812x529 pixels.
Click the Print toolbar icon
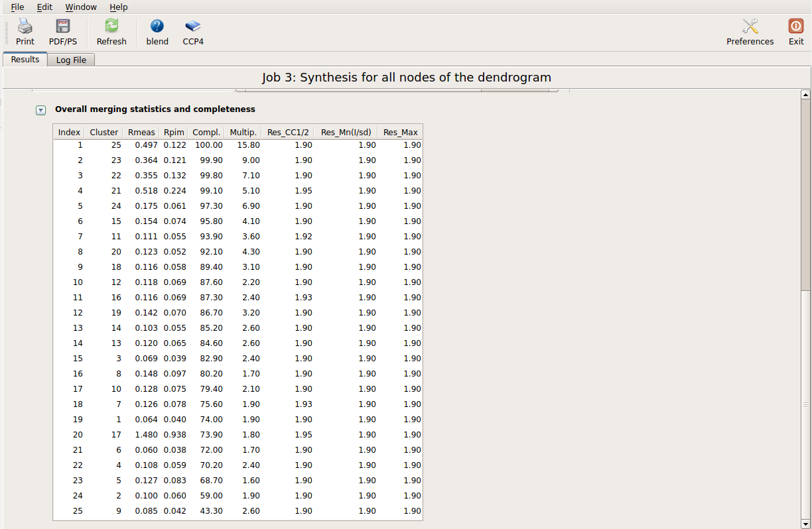coord(25,32)
